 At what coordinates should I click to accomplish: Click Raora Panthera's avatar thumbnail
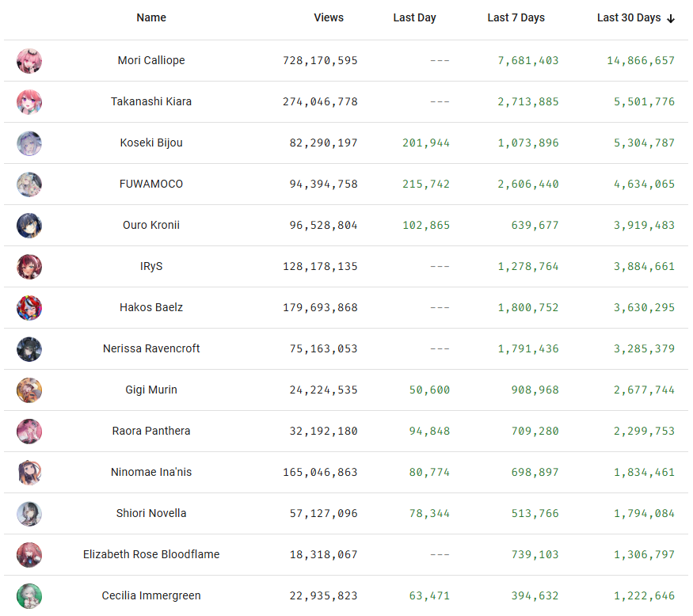(x=29, y=432)
